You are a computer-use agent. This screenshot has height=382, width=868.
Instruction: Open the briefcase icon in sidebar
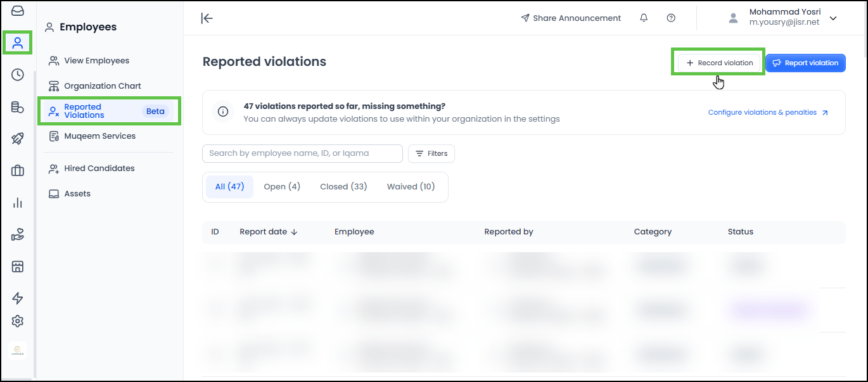coord(18,170)
